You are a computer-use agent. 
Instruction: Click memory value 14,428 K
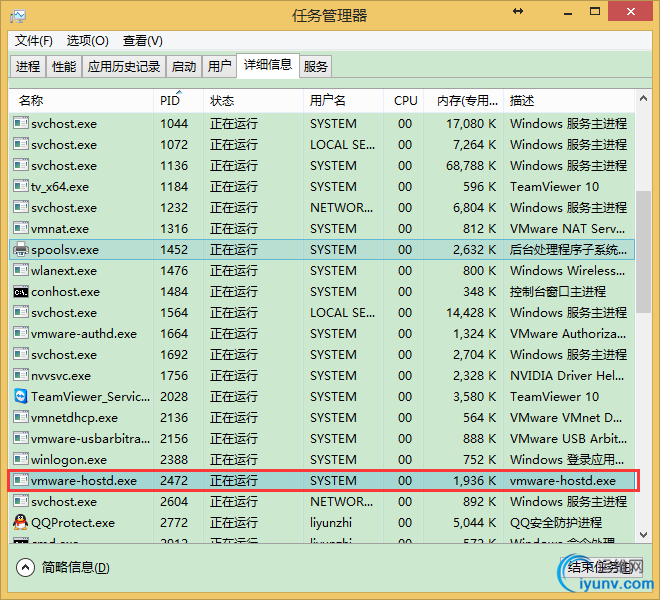click(471, 312)
